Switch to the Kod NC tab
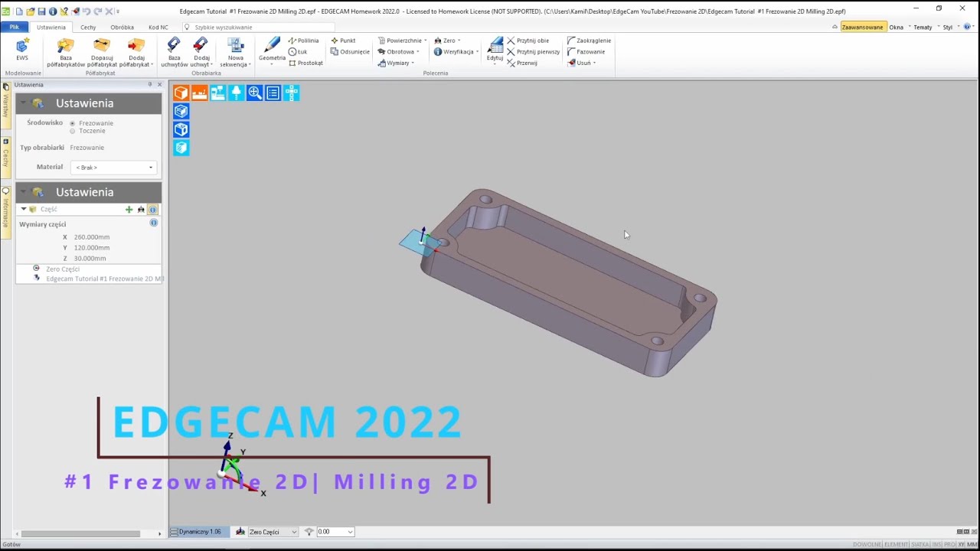This screenshot has width=980, height=551. (x=158, y=27)
